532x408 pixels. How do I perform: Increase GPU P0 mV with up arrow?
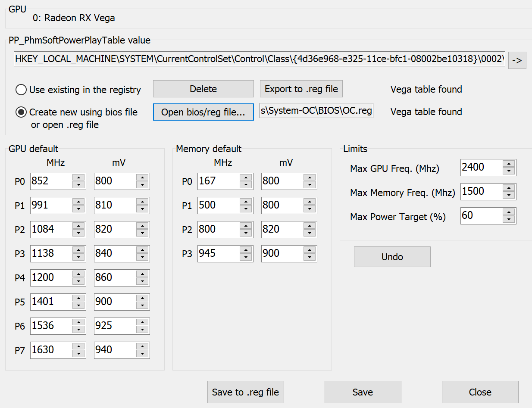142,178
